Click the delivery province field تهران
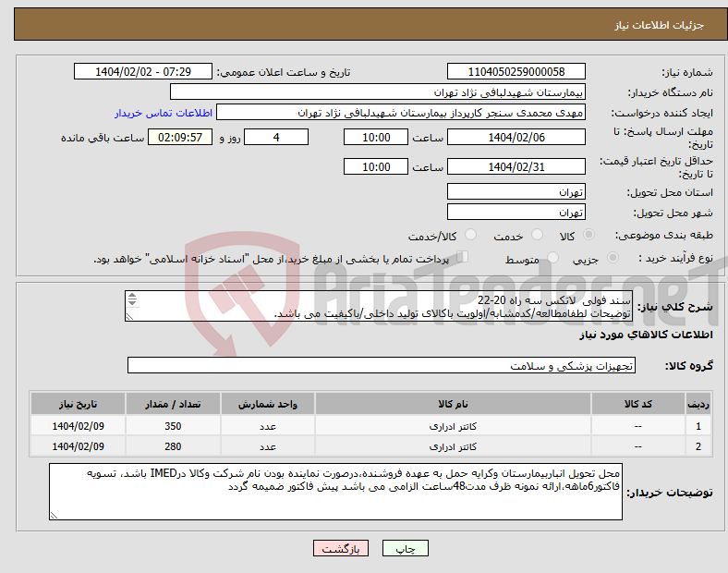 pos(516,191)
